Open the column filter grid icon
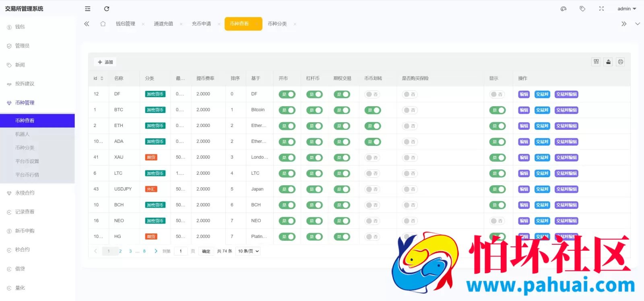This screenshot has height=301, width=644. pyautogui.click(x=596, y=62)
